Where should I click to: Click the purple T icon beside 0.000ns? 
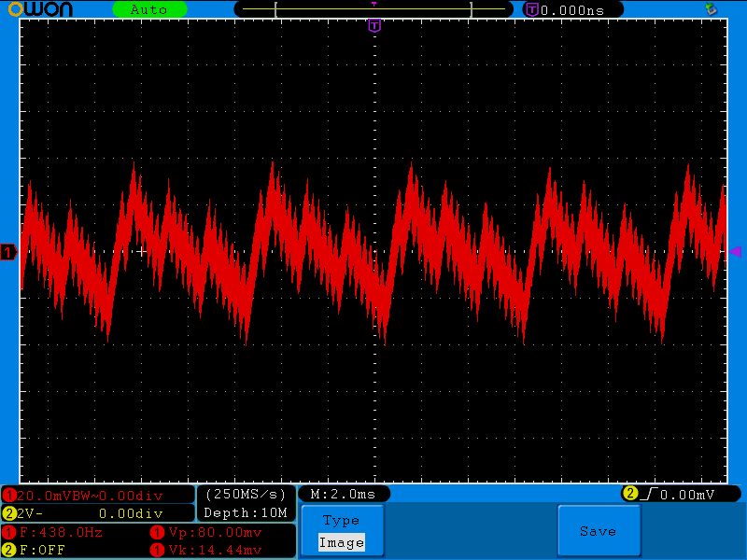531,9
